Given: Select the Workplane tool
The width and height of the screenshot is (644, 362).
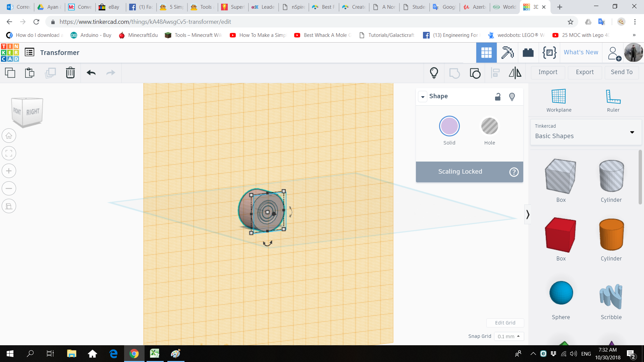Looking at the screenshot, I should (x=558, y=100).
